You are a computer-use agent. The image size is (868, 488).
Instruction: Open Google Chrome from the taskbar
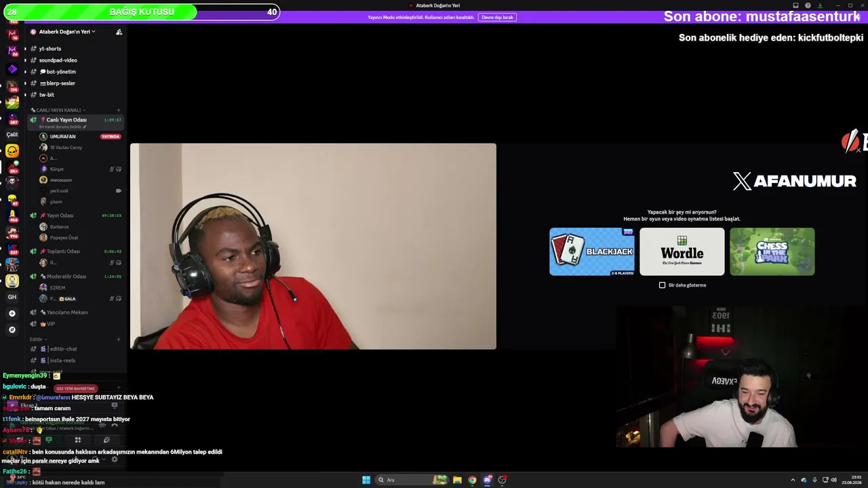coord(472,480)
